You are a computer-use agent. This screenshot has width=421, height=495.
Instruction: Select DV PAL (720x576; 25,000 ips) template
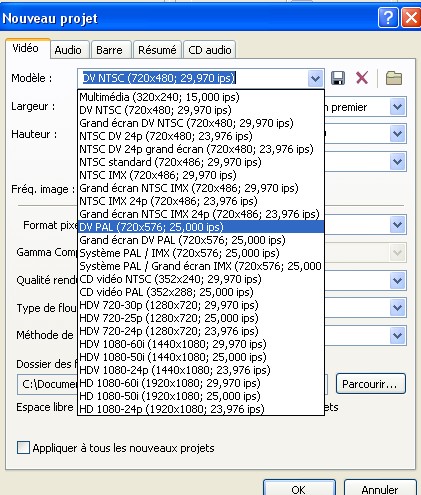201,227
